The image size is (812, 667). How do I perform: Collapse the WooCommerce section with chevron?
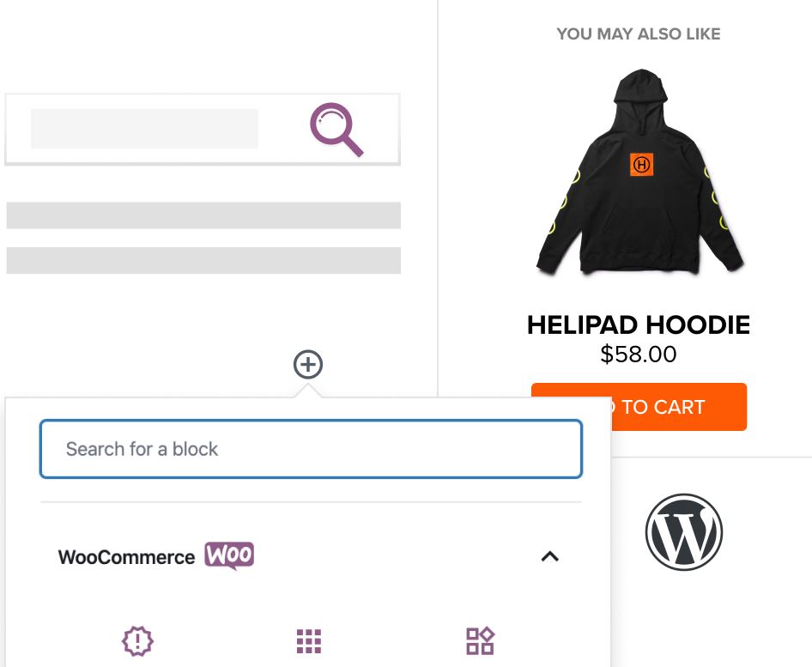click(550, 557)
